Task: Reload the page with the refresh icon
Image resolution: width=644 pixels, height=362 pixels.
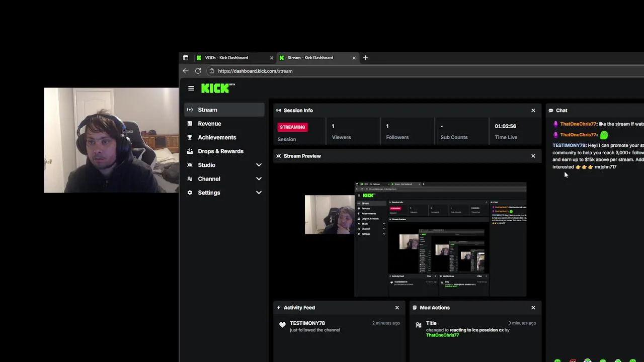Action: click(x=198, y=71)
